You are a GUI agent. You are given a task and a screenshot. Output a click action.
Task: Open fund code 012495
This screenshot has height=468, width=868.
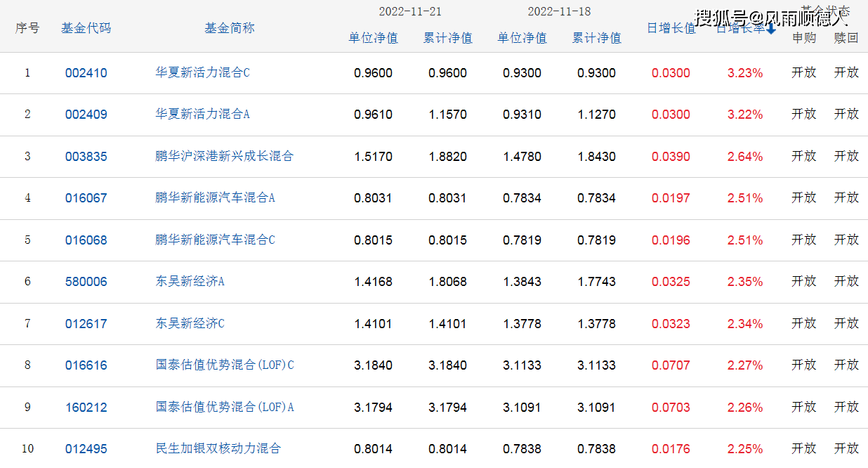click(x=86, y=449)
